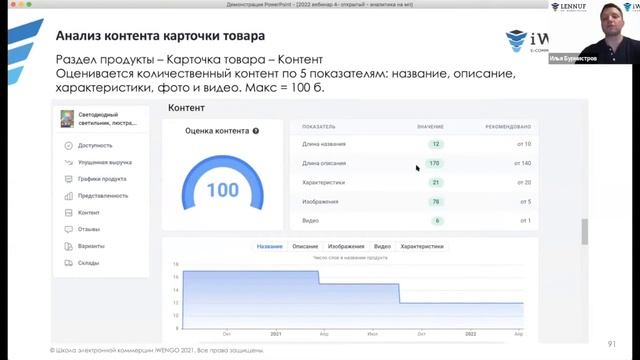Open Доступность in the sidebar menu
Image resolution: width=640 pixels, height=360 pixels.
(x=95, y=146)
